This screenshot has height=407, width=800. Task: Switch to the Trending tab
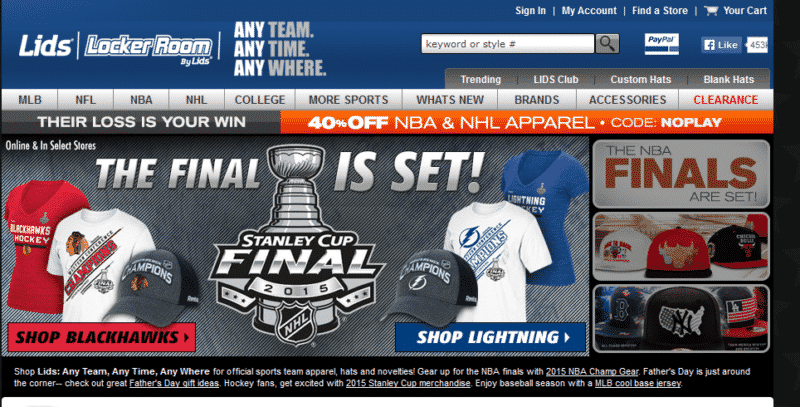click(480, 80)
